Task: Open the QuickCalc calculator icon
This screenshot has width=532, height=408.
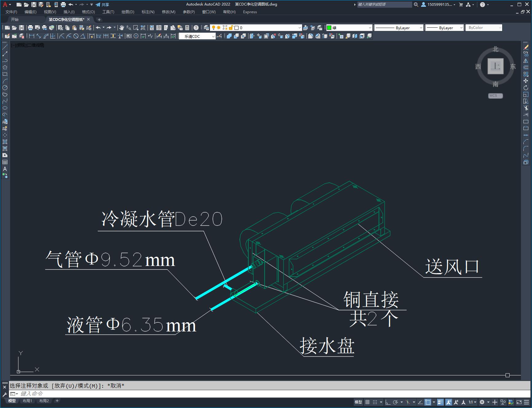Action: 187,28
